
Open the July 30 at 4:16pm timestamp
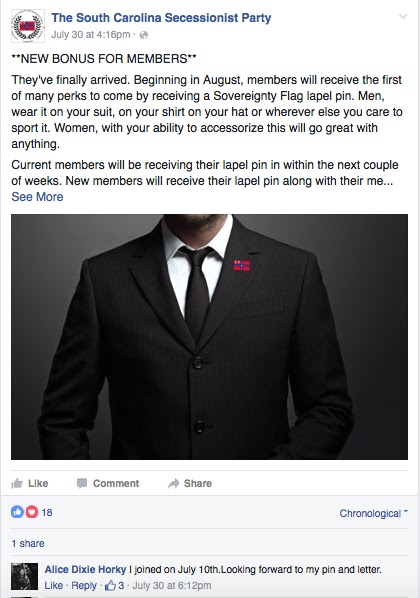[x=91, y=35]
